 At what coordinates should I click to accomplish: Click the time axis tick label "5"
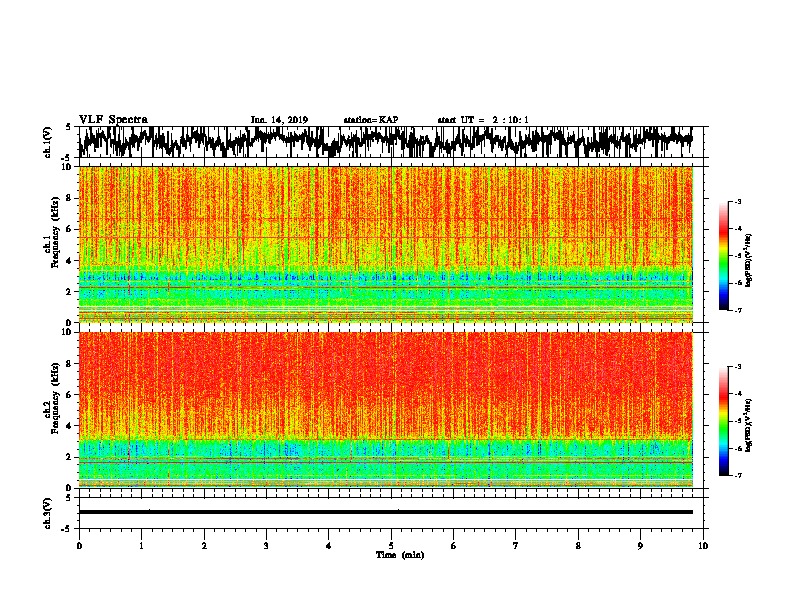coord(391,546)
